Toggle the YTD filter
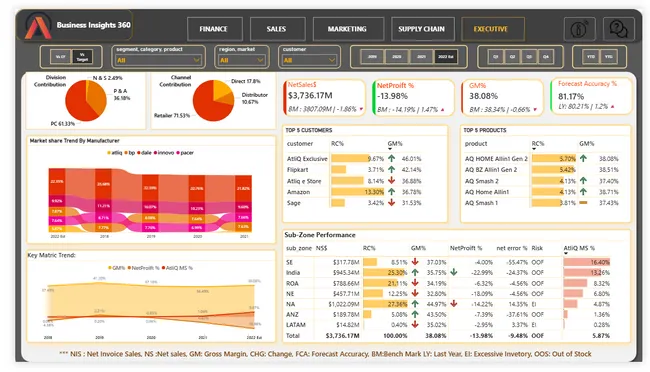This screenshot has width=650, height=372. point(591,57)
